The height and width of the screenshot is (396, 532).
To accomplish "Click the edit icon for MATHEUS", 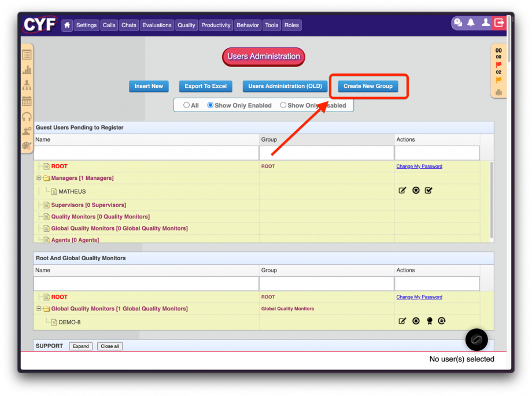I will point(402,190).
